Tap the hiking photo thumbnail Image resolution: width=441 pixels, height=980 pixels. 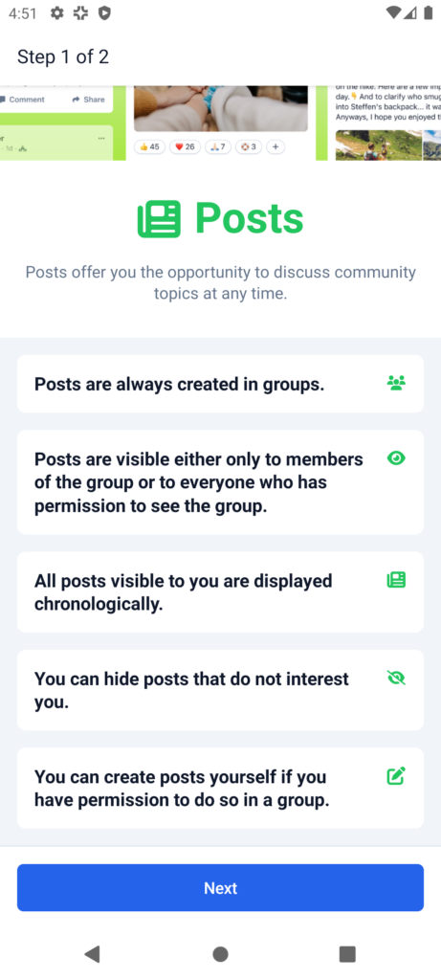pyautogui.click(x=379, y=145)
